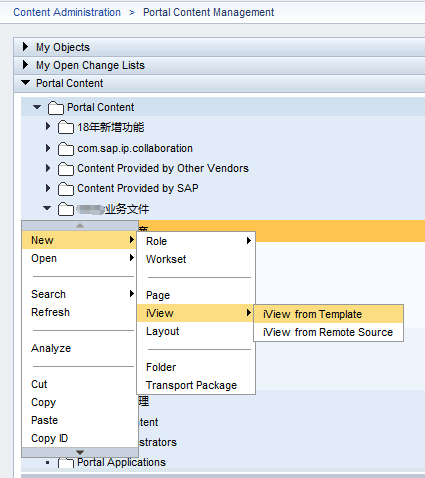The image size is (425, 478).
Task: Expand Content Provided by Other Vendors arrow
Action: click(48, 168)
